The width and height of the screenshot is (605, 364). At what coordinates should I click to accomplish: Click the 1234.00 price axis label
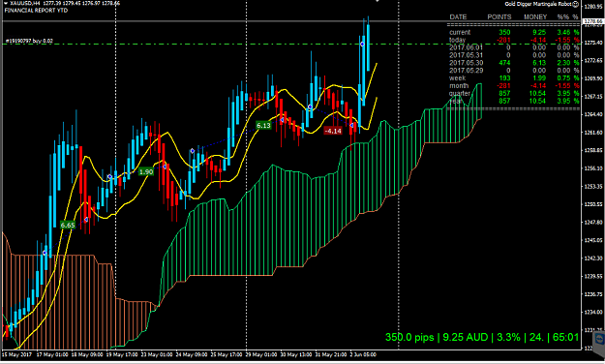(593, 312)
